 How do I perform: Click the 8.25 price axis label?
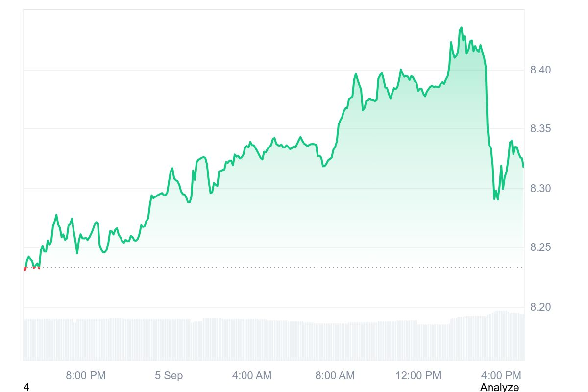tap(540, 247)
